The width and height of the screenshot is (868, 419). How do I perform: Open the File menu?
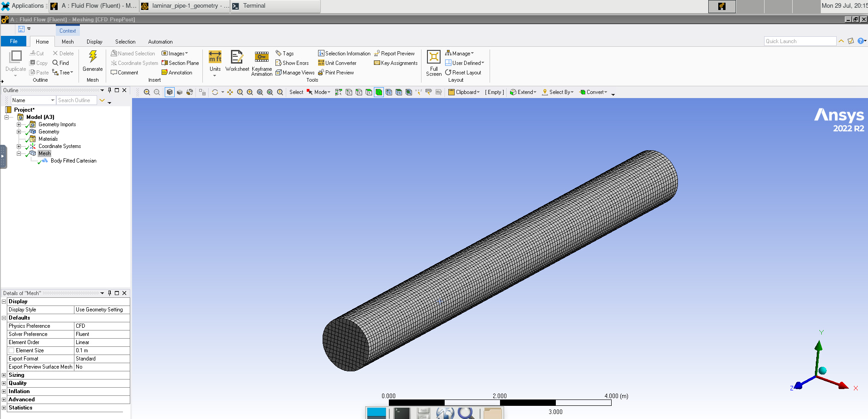point(14,41)
